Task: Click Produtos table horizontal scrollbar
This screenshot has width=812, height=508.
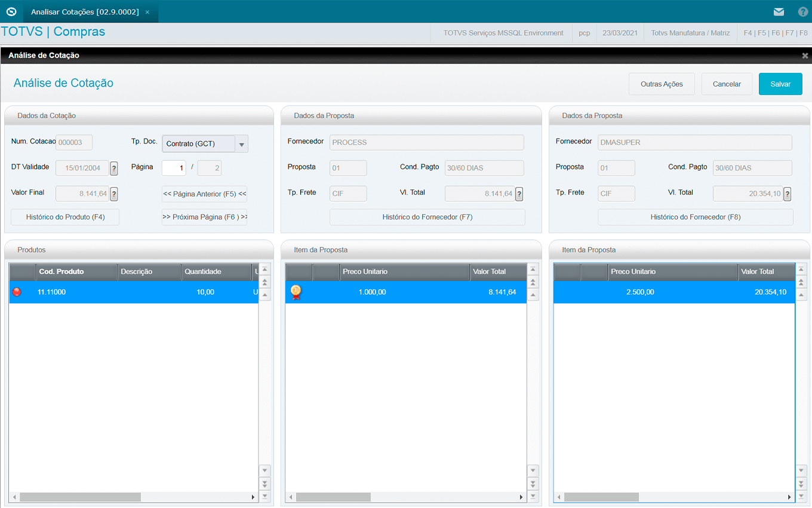Action: (81, 497)
